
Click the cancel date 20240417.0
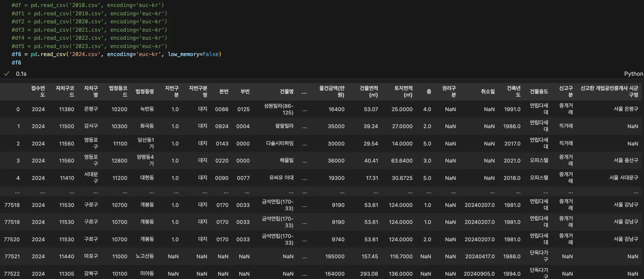[x=480, y=256]
